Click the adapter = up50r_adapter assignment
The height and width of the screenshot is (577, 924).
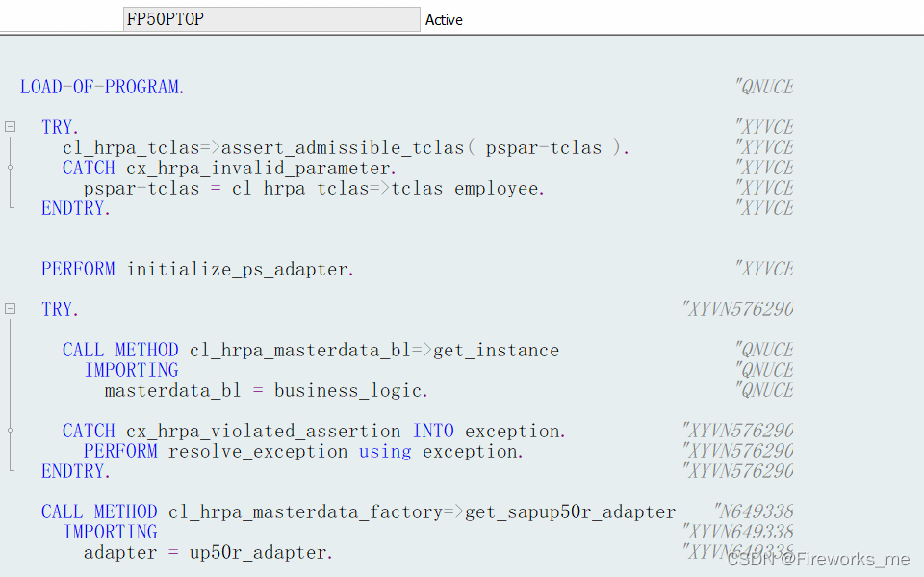(x=207, y=552)
